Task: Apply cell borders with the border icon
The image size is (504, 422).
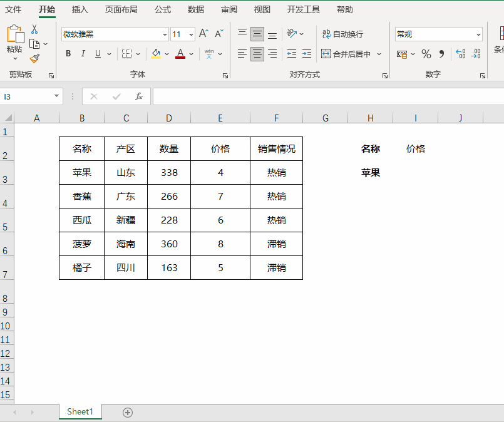Action: [x=126, y=54]
